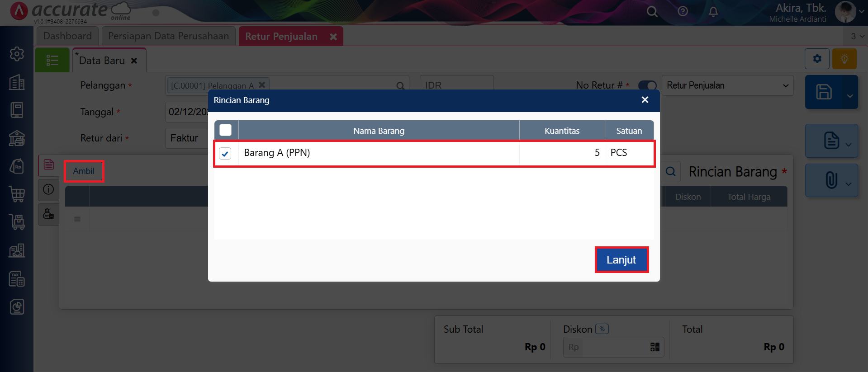
Task: Click the blue save disk icon
Action: click(x=824, y=92)
